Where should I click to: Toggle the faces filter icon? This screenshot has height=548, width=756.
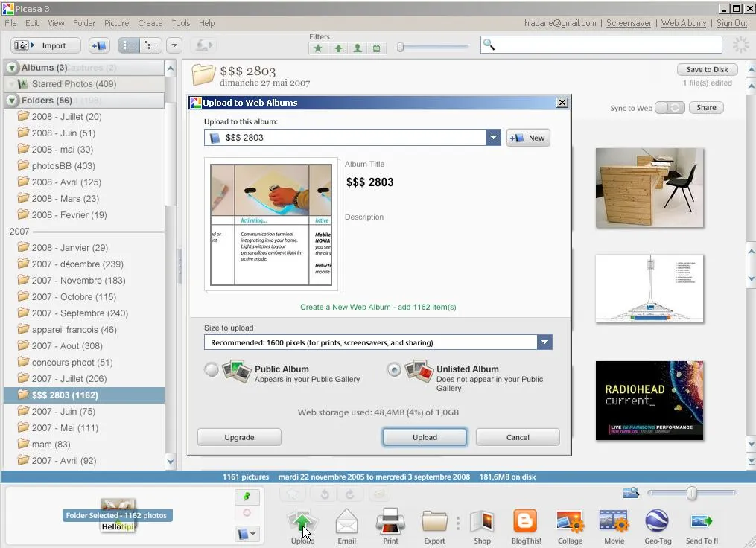(x=358, y=48)
